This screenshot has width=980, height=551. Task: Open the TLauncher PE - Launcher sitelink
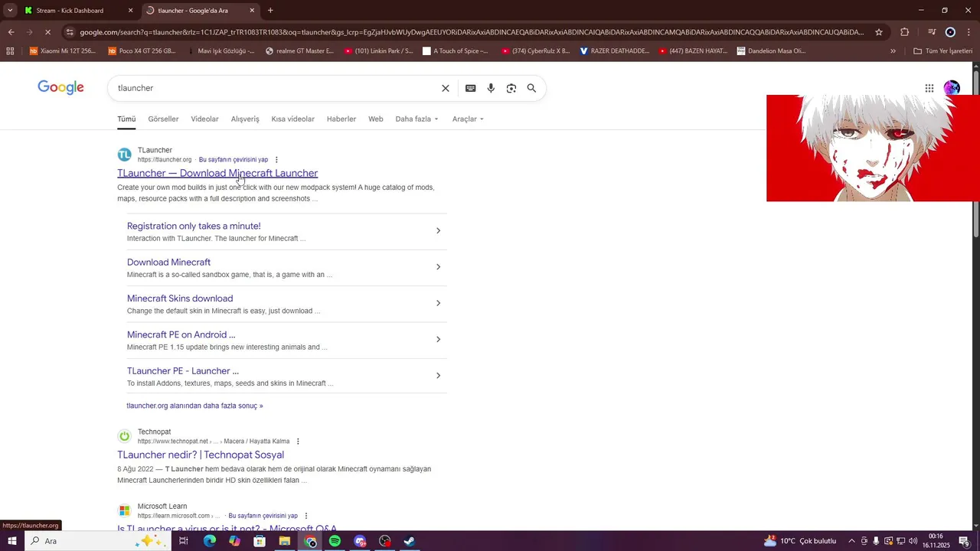(x=183, y=371)
